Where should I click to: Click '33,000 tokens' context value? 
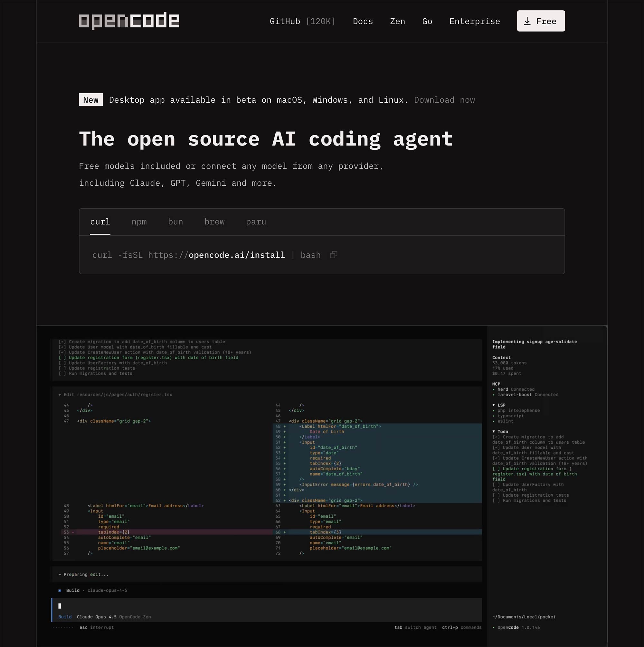509,363
